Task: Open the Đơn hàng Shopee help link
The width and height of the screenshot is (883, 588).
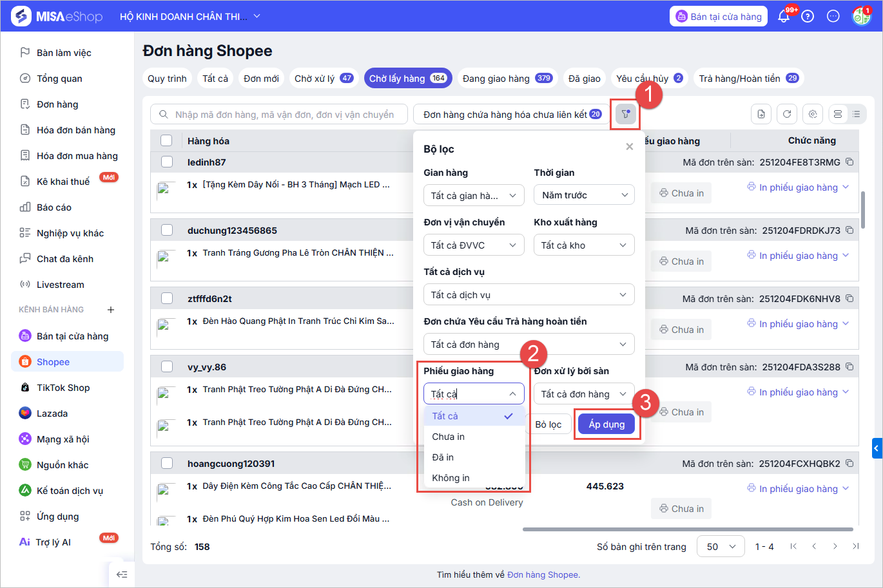Action: [x=543, y=574]
